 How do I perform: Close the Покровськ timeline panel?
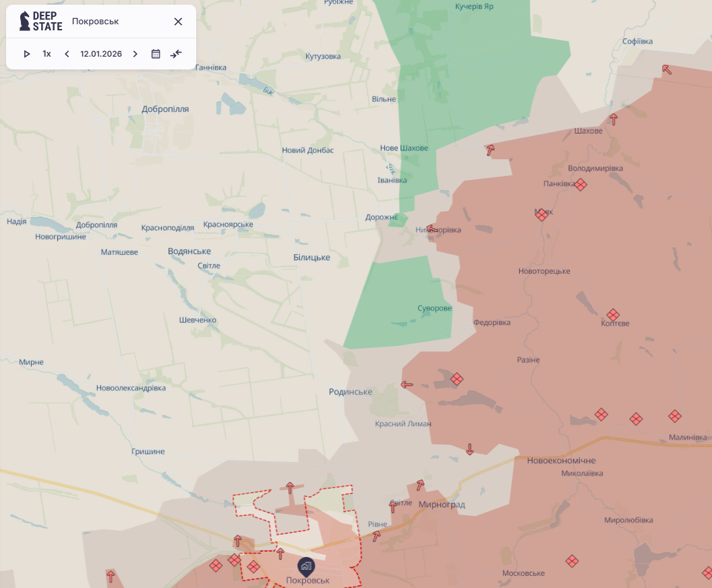click(x=178, y=22)
